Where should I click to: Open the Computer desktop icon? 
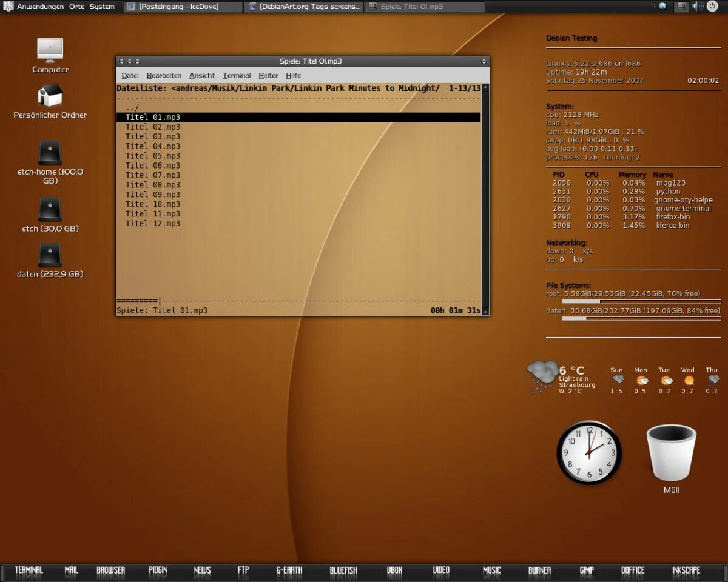(50, 50)
